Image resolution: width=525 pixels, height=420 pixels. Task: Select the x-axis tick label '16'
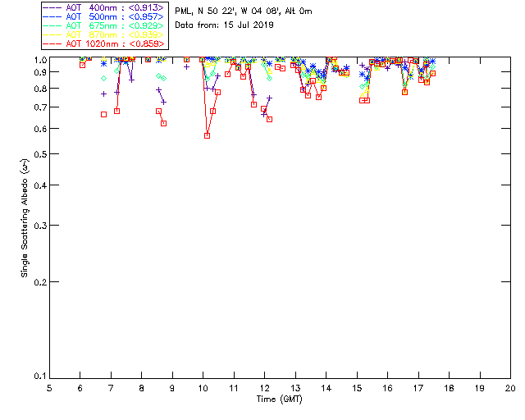click(388, 388)
